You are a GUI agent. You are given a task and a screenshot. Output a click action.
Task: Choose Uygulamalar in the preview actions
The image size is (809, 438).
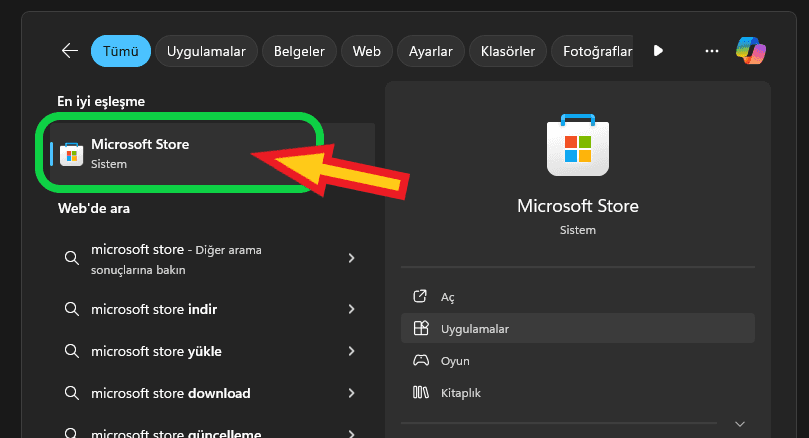pos(578,328)
